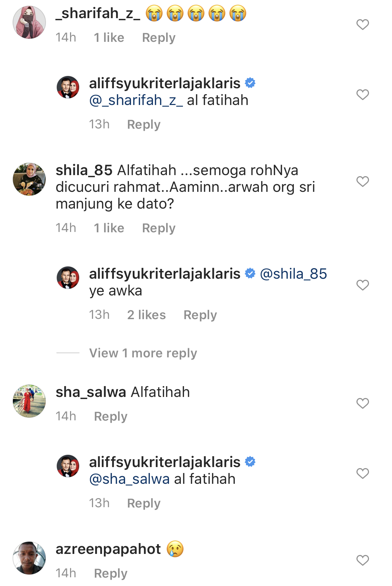Expand 'View 1 more reply' thread
Image resolution: width=392 pixels, height=586 pixels.
tap(143, 353)
